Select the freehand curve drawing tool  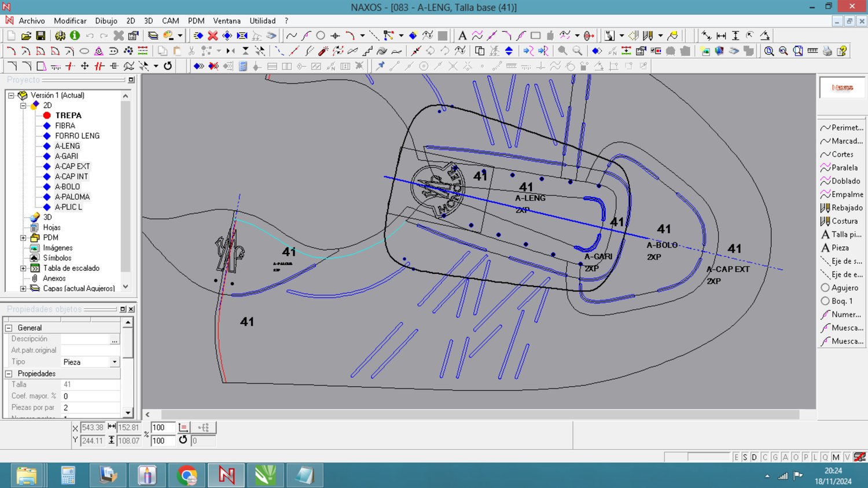(291, 36)
